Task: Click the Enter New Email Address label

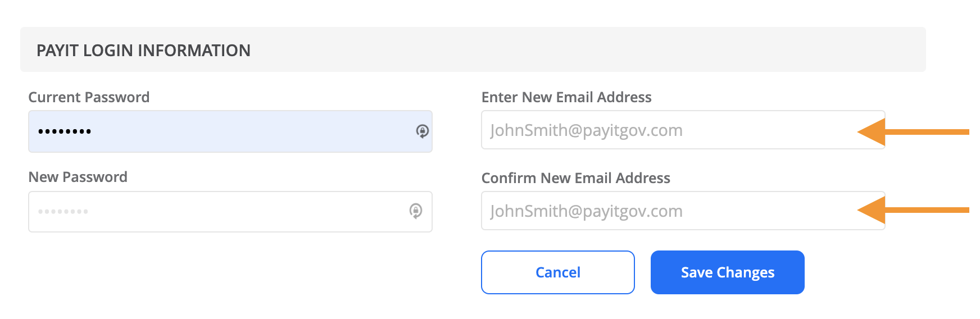Action: (x=566, y=97)
